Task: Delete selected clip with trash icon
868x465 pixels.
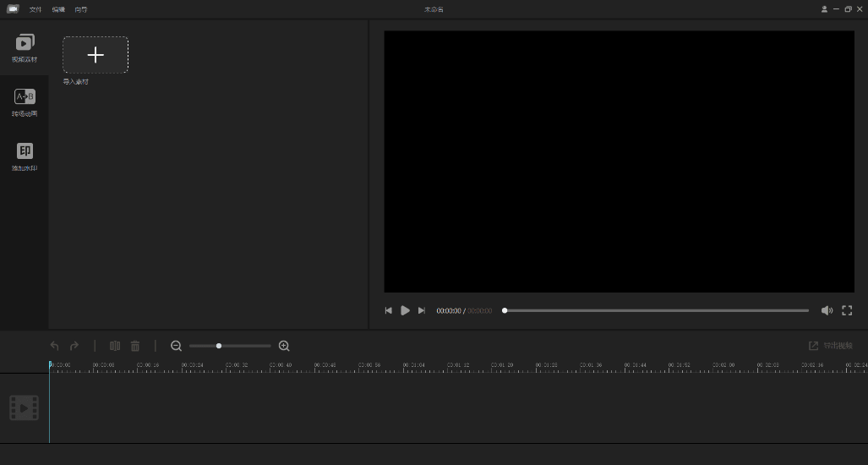Action: pos(135,346)
